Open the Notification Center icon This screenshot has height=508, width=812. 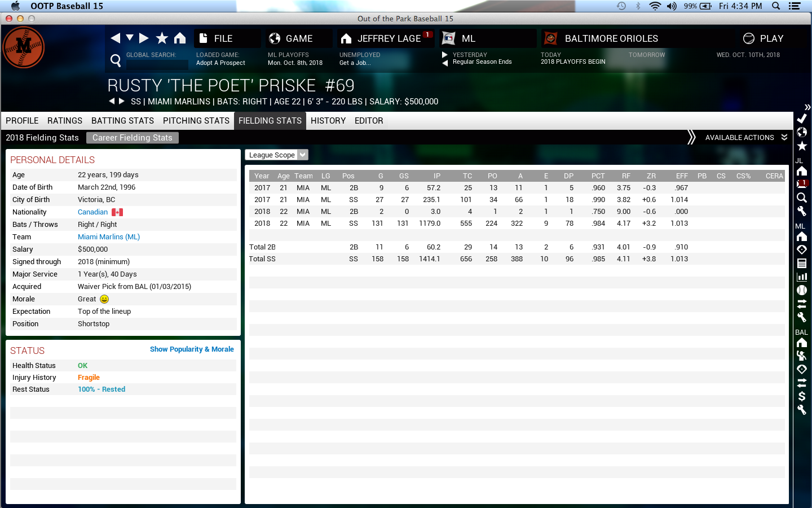(x=795, y=6)
